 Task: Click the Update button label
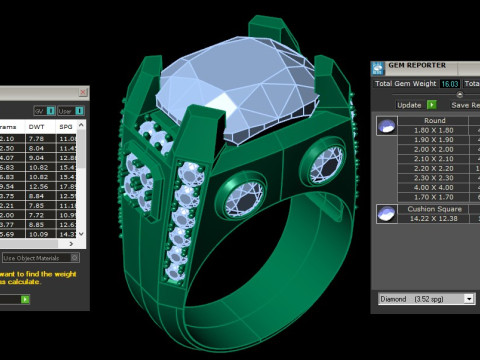[409, 105]
